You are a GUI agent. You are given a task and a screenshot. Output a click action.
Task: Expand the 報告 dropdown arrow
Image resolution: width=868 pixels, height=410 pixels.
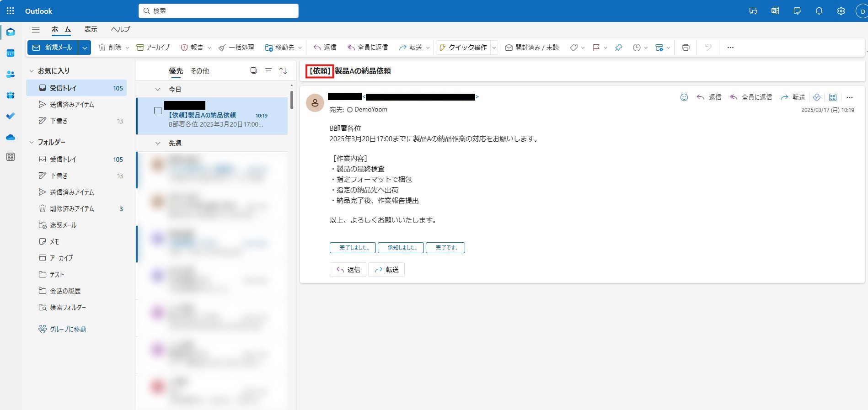click(x=209, y=48)
